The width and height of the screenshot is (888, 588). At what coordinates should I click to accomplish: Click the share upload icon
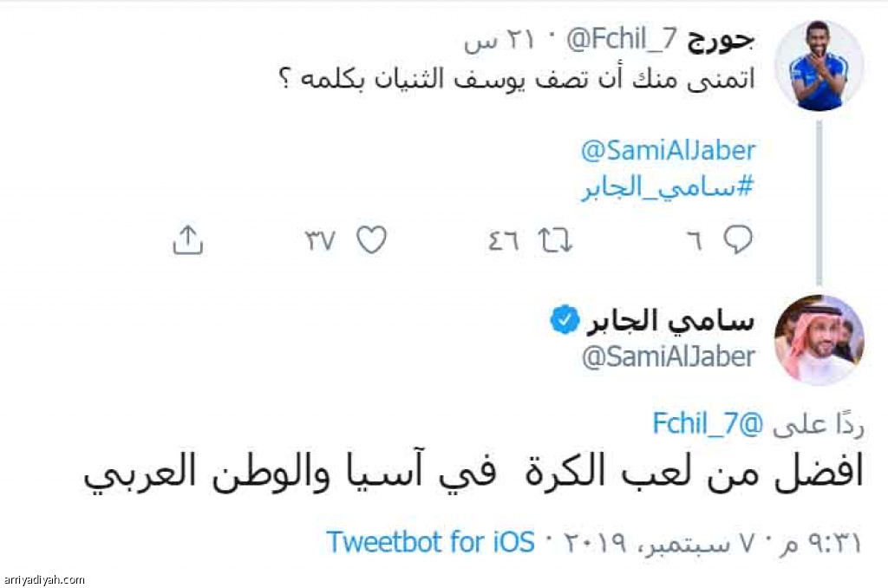coord(187,239)
